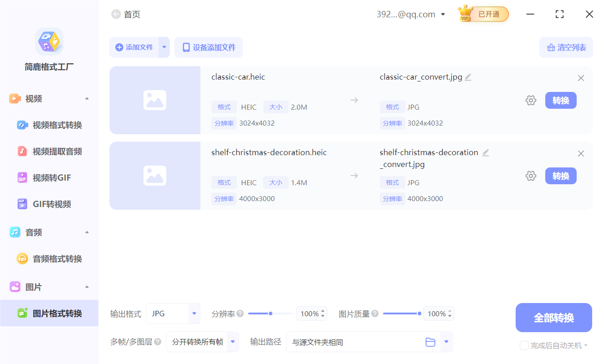This screenshot has width=604, height=364.
Task: Open the output folder picker icon
Action: click(x=430, y=342)
